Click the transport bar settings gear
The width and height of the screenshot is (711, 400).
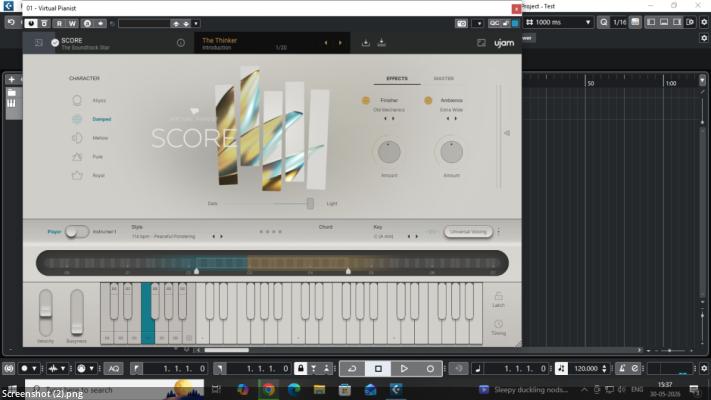tap(704, 369)
